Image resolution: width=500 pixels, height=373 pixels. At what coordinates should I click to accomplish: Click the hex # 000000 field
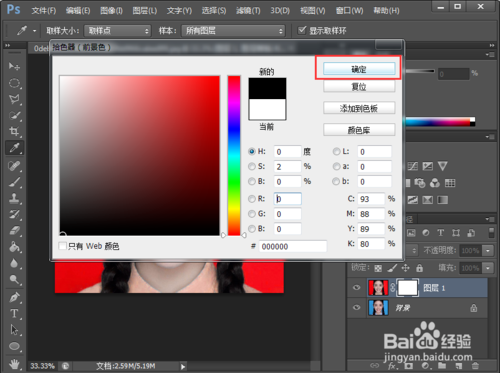[293, 246]
